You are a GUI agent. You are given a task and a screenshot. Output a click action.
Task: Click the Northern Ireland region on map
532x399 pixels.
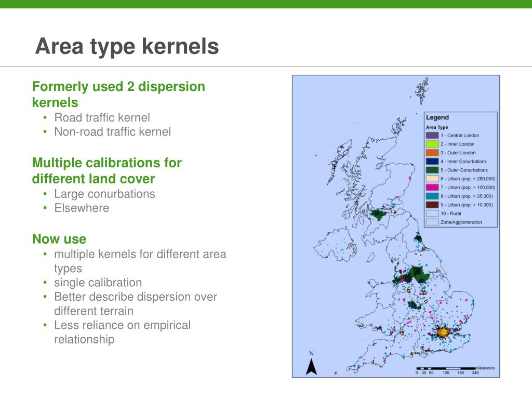click(x=336, y=244)
